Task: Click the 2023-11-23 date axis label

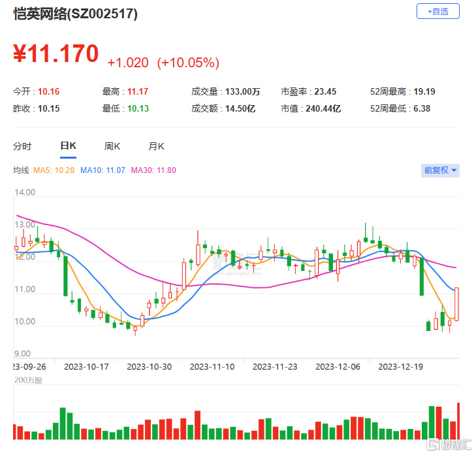Action: pyautogui.click(x=275, y=367)
